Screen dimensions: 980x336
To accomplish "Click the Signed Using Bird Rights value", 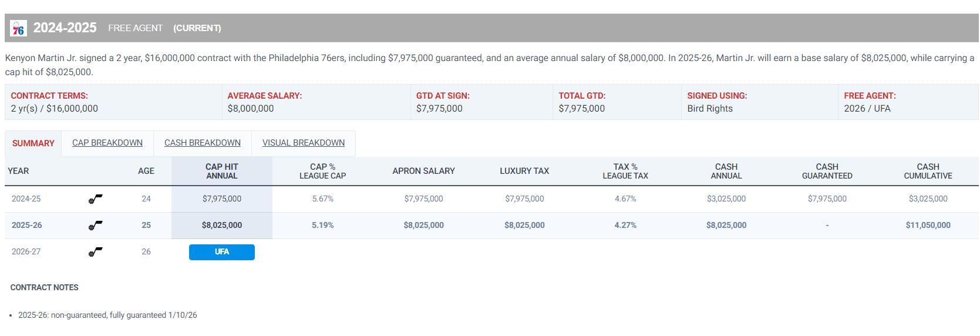I will (710, 109).
